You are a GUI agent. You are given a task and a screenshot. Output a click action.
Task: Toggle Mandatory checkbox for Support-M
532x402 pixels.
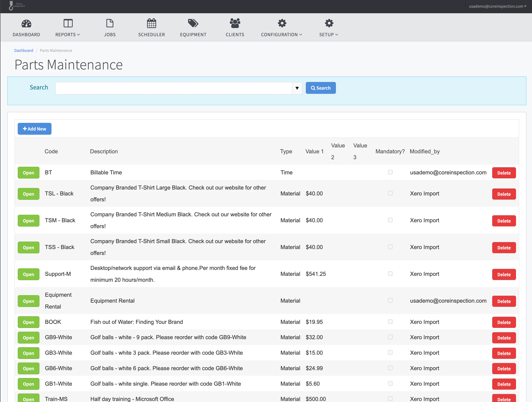pos(390,274)
